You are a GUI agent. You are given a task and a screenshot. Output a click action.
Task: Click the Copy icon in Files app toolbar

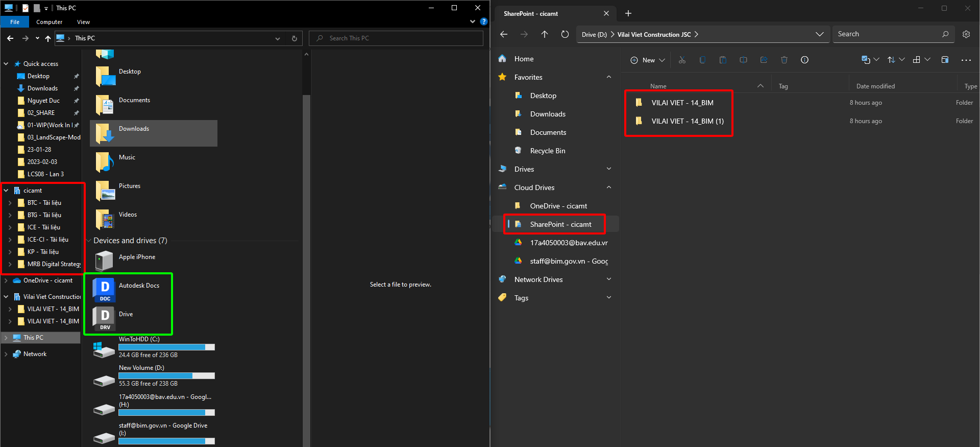coord(702,60)
